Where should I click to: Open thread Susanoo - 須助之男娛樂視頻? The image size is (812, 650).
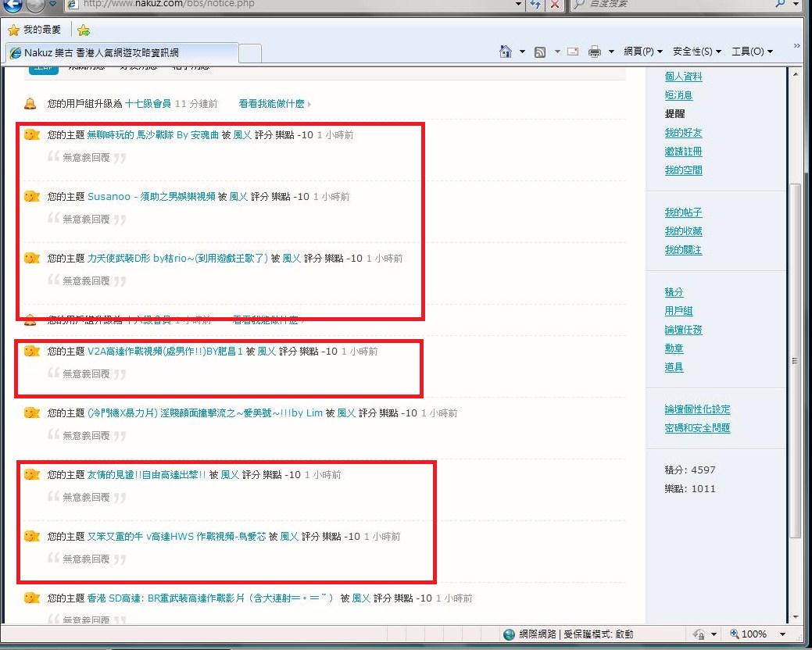pyautogui.click(x=151, y=197)
